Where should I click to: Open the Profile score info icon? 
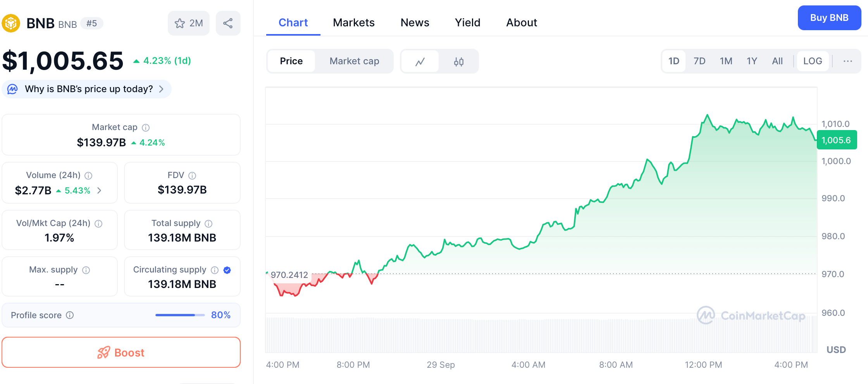point(70,315)
